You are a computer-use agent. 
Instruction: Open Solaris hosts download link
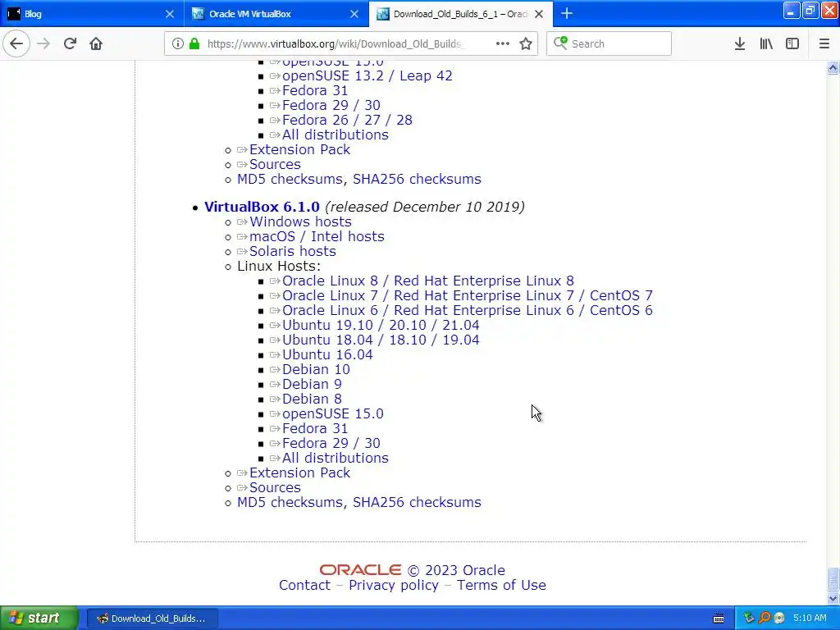coord(293,251)
